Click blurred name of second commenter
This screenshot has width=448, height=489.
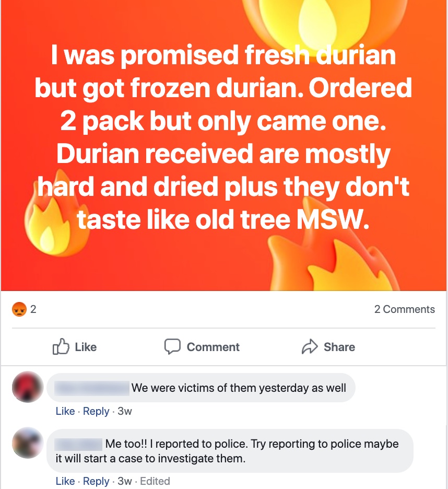coord(78,444)
